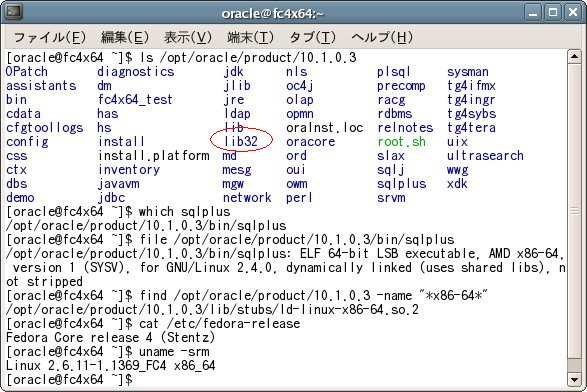This screenshot has height=392, width=587.
Task: Click the OPatch directory name
Action: tap(27, 72)
